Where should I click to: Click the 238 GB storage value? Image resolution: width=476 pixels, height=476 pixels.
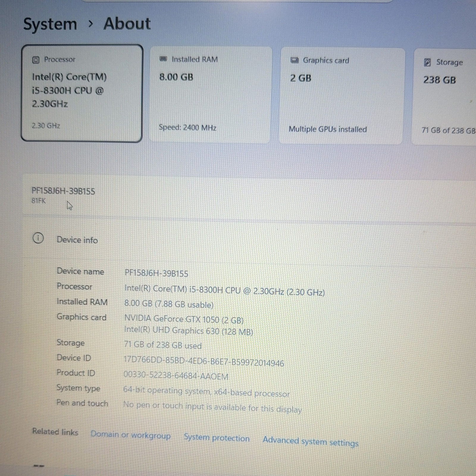439,80
